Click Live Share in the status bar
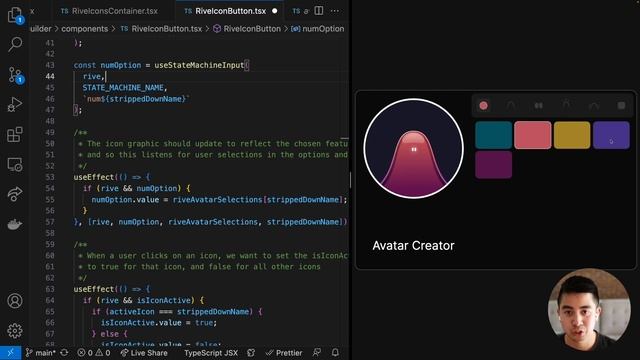The image size is (640, 360). (x=144, y=353)
